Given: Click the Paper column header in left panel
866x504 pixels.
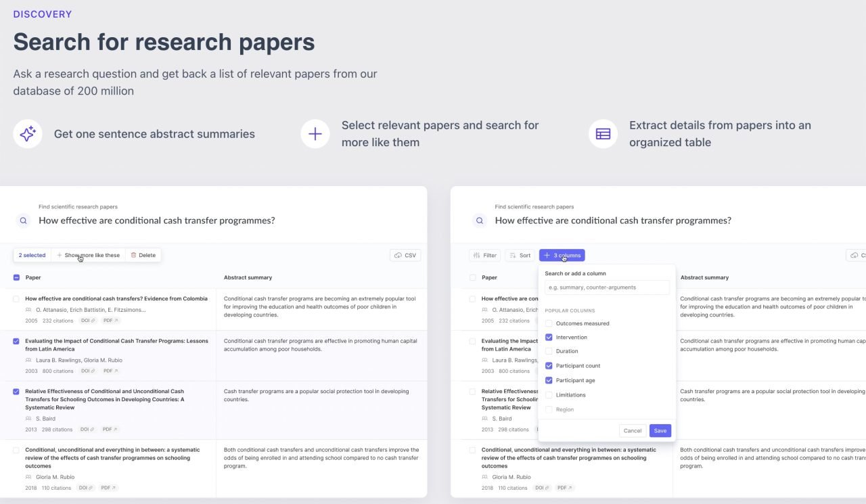Looking at the screenshot, I should (x=33, y=277).
